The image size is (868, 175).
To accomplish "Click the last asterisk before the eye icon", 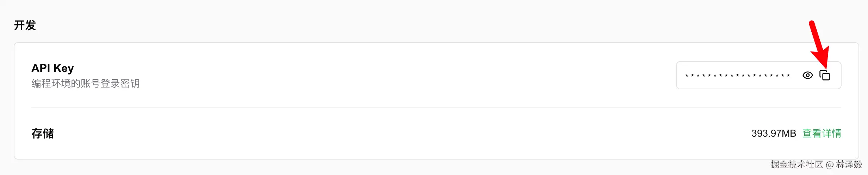I will (788, 76).
